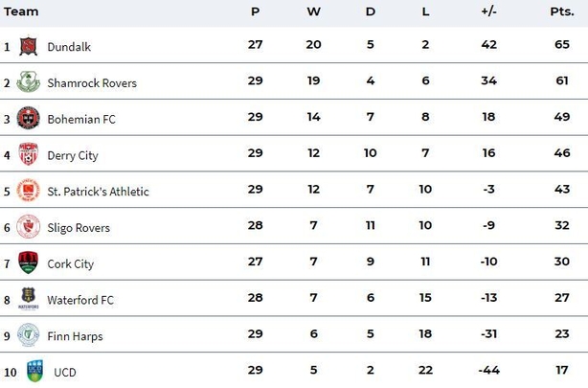This screenshot has width=588, height=388.
Task: Select the Derry City crest
Action: (x=28, y=154)
